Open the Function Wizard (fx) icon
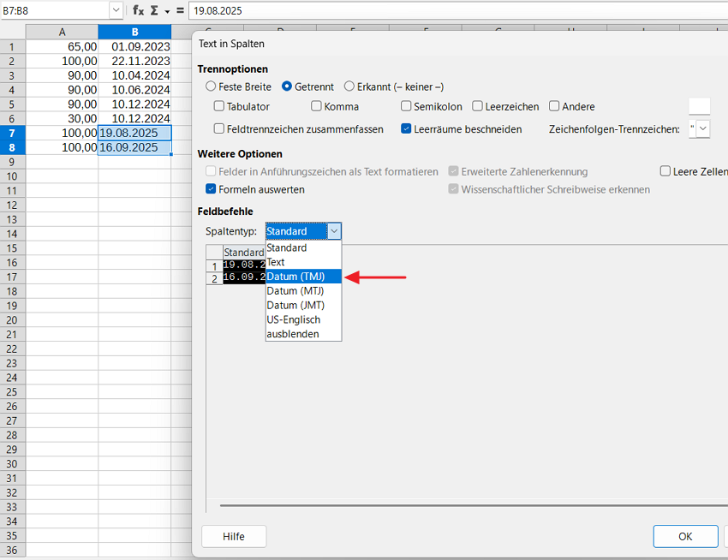Screen dimensions: 728x560 coord(138,10)
